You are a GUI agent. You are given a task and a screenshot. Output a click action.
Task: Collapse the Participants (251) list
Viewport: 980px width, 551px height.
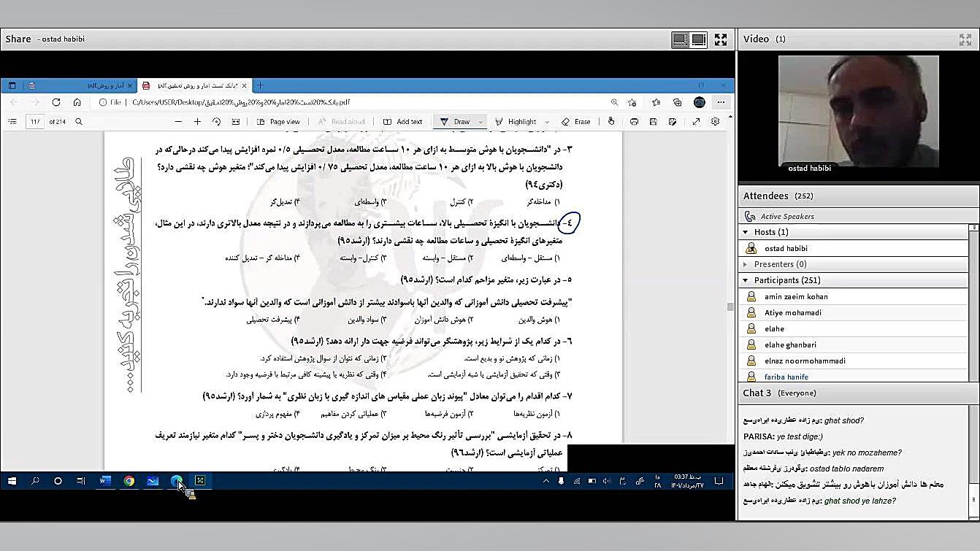[x=746, y=280]
